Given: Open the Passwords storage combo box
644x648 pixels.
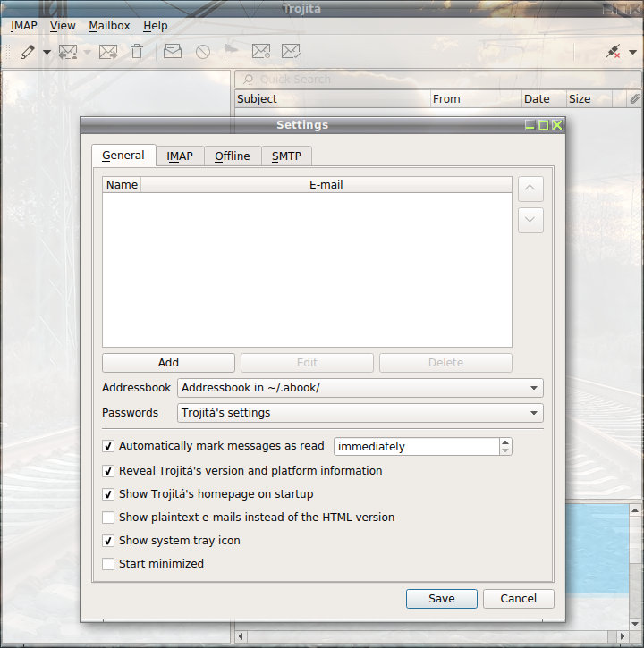Looking at the screenshot, I should coord(360,413).
